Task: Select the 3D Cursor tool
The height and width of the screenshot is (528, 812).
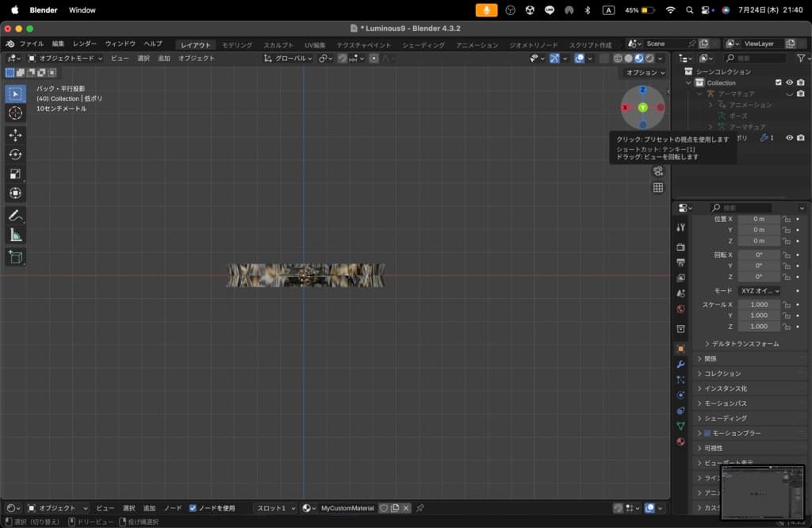Action: 15,113
